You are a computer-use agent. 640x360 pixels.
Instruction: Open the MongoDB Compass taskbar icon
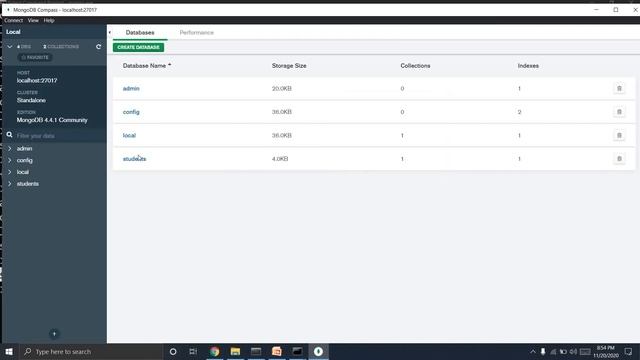[x=318, y=351]
